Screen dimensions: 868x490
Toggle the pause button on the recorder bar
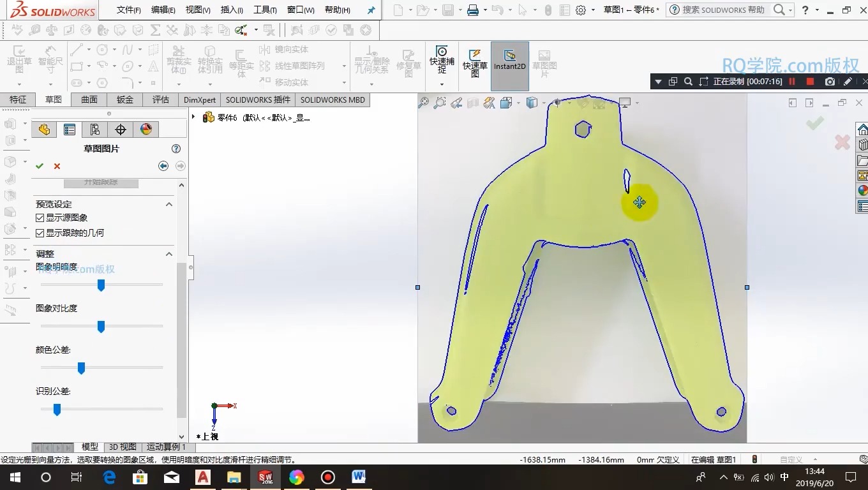[x=791, y=82]
